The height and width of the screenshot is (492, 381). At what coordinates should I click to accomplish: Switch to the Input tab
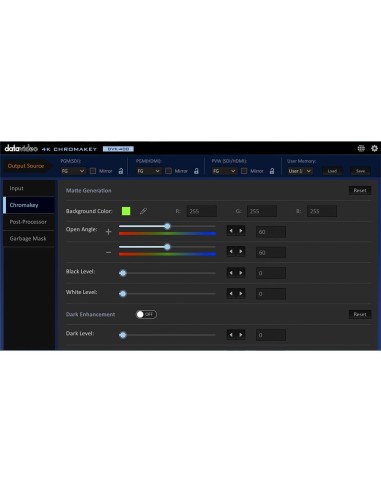pyautogui.click(x=29, y=188)
